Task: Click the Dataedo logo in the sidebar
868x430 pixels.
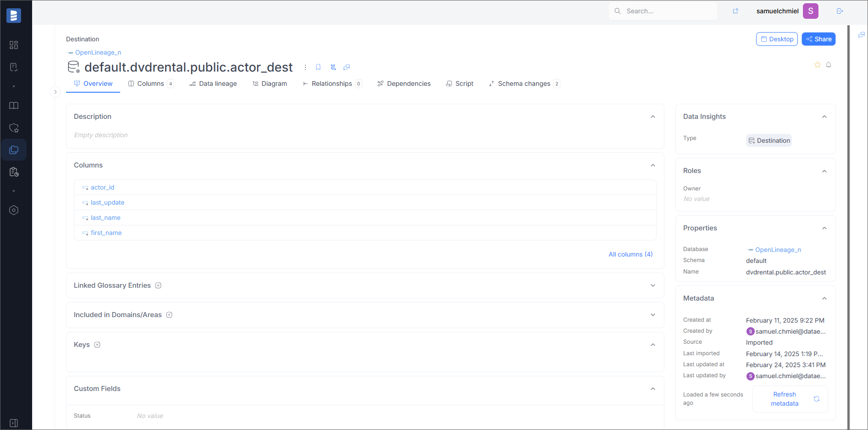Action: point(14,16)
